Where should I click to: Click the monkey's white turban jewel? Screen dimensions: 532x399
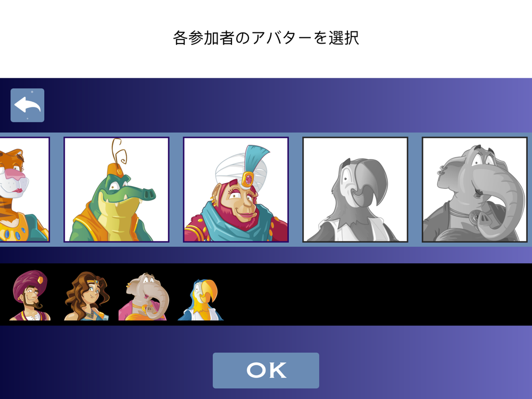point(247,178)
